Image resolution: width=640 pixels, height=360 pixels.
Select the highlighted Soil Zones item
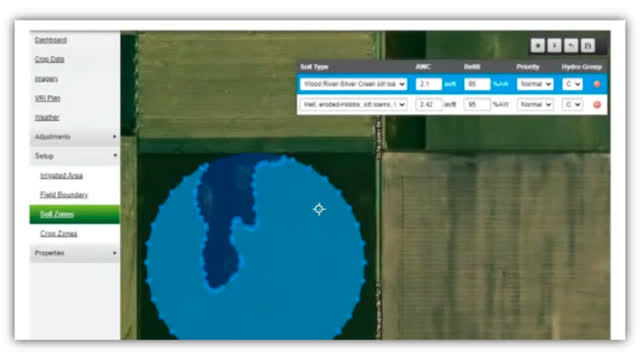[x=75, y=214]
